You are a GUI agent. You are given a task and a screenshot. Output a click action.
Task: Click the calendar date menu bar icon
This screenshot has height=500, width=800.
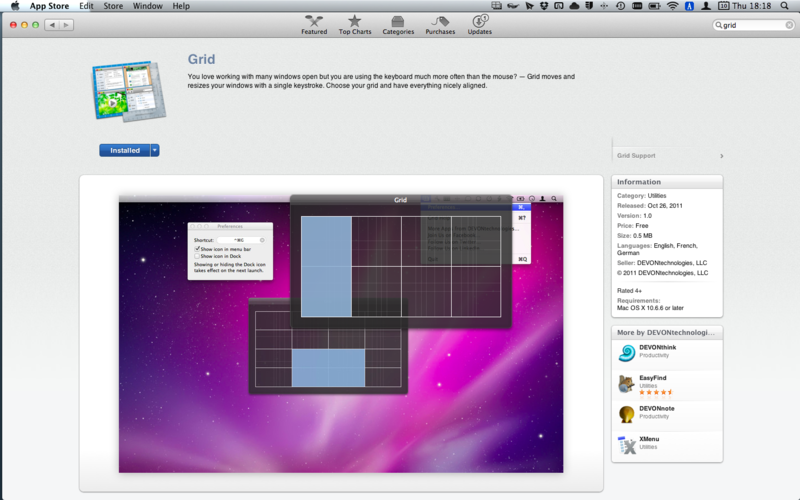(723, 6)
